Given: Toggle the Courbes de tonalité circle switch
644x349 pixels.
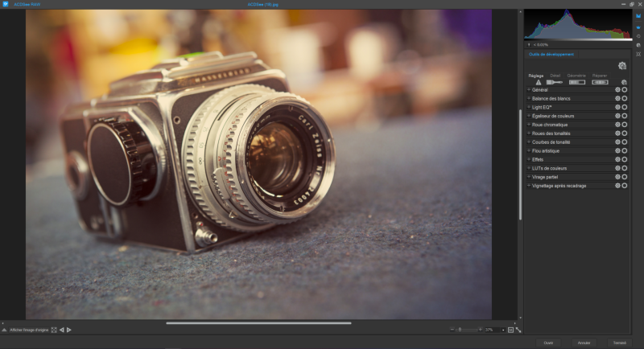Looking at the screenshot, I should click(x=625, y=142).
